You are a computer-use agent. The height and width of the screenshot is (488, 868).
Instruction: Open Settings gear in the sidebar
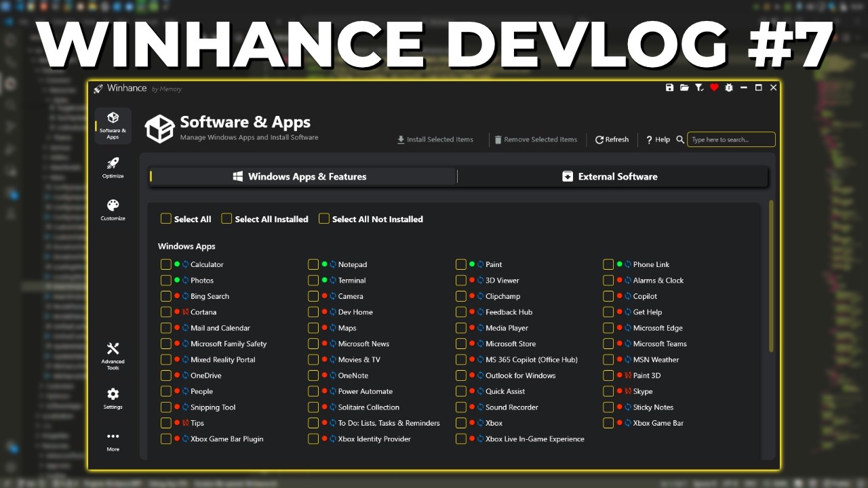[x=113, y=399]
